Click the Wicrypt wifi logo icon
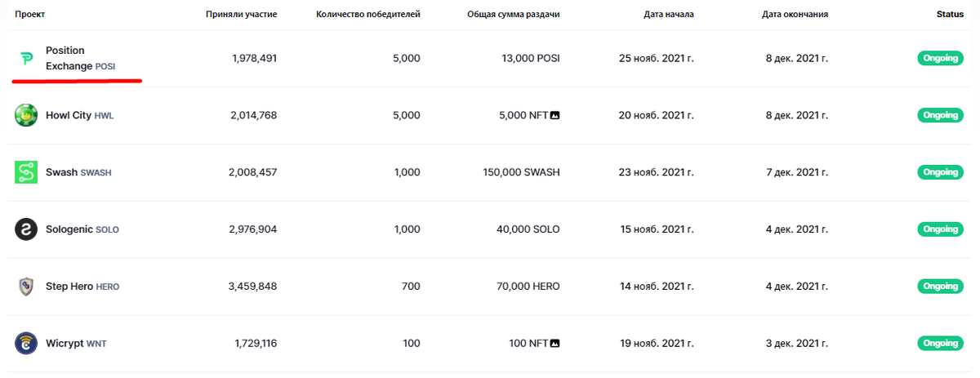Image resolution: width=980 pixels, height=378 pixels. [26, 344]
